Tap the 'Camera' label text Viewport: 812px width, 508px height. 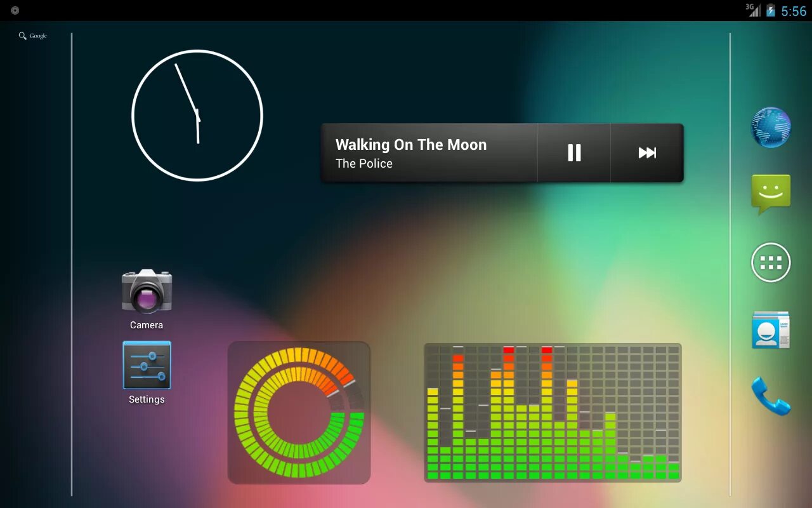click(x=147, y=325)
